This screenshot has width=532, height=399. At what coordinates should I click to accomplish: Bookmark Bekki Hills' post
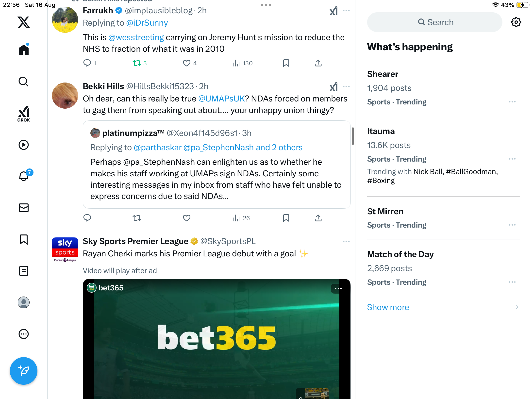coord(286,218)
